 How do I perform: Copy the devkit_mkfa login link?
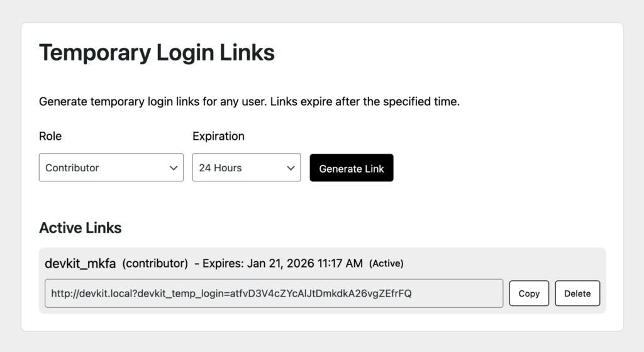529,293
